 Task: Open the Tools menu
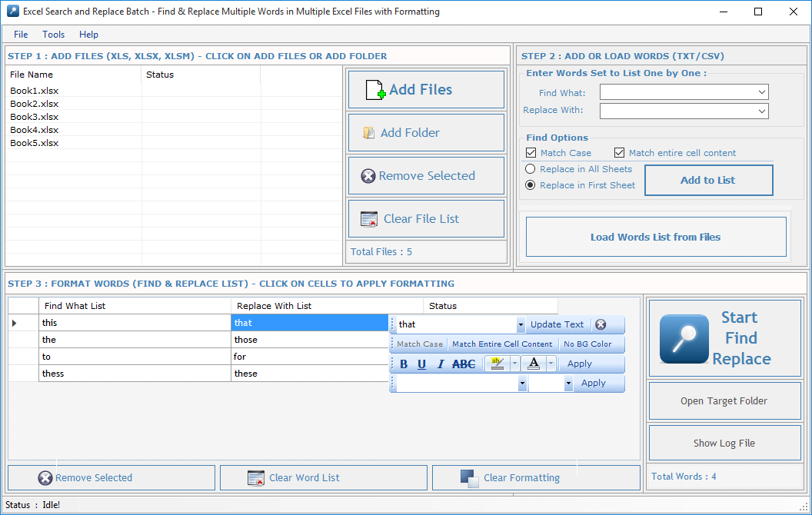(53, 34)
